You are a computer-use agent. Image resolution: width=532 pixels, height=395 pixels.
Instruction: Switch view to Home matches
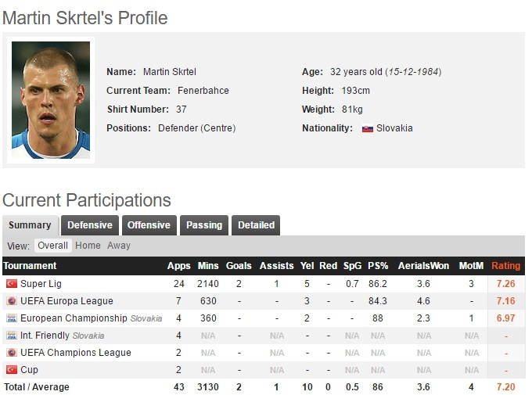click(x=88, y=246)
